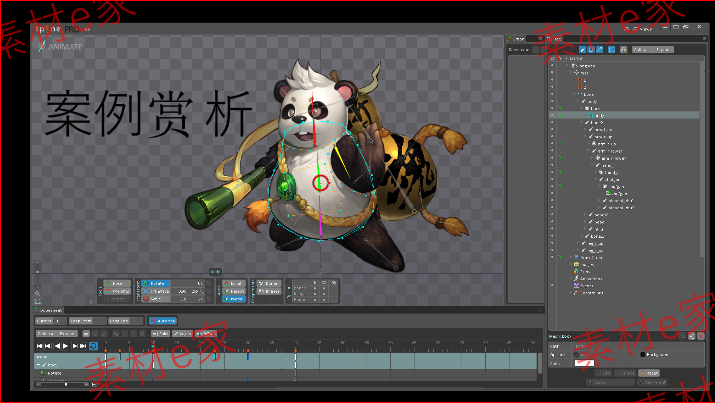Toggle the tree slots filter icon
The height and width of the screenshot is (403, 715).
tap(591, 49)
